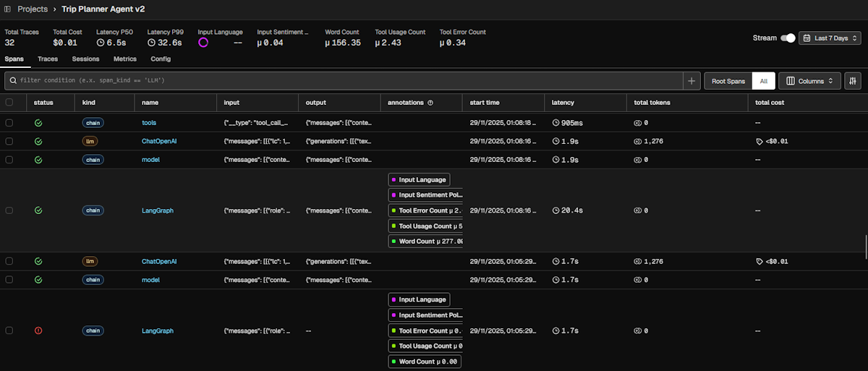Click the annotations column info icon
The image size is (868, 371).
point(430,103)
